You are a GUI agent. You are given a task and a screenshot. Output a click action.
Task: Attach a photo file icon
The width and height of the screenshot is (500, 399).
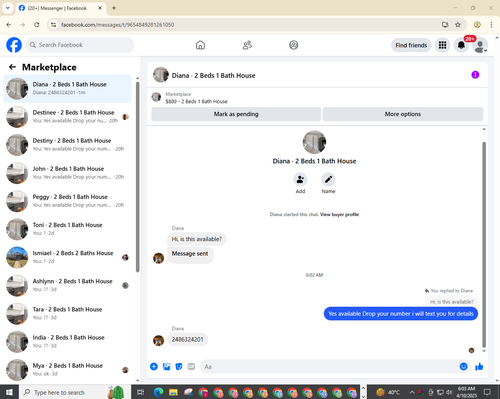[166, 367]
